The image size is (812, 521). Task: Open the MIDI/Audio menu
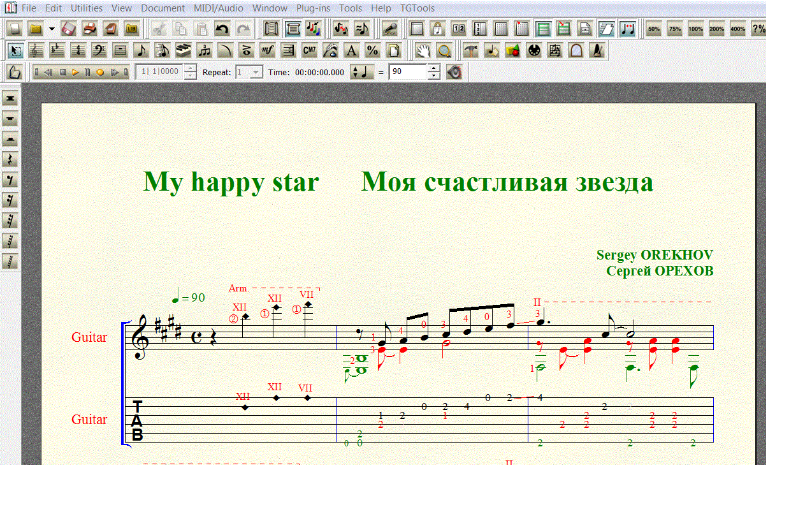coord(219,8)
